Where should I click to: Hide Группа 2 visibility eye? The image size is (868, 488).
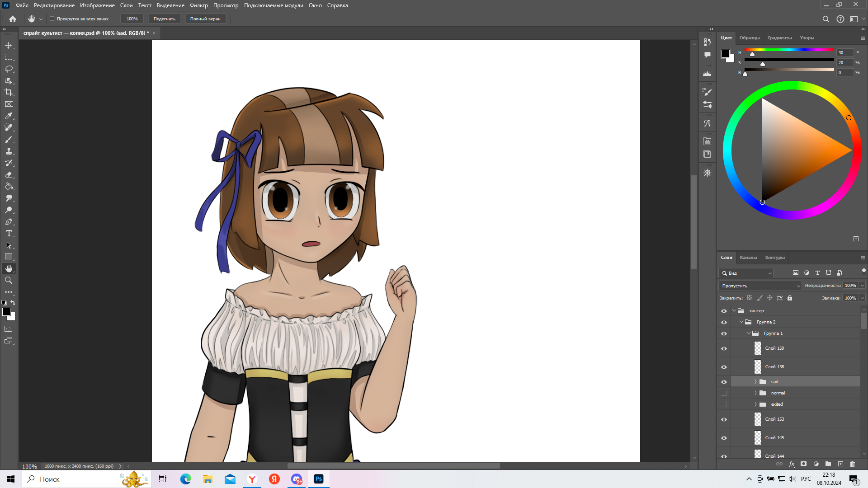(724, 322)
